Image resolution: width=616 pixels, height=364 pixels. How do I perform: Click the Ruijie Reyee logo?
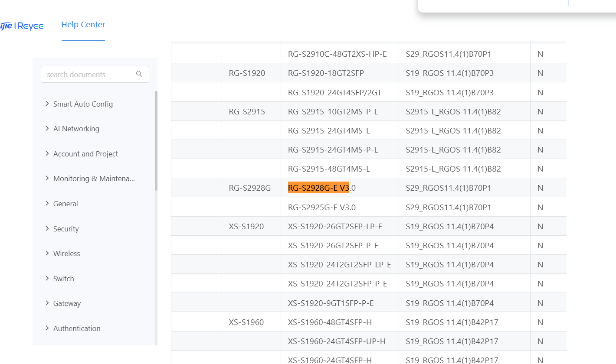coord(22,26)
